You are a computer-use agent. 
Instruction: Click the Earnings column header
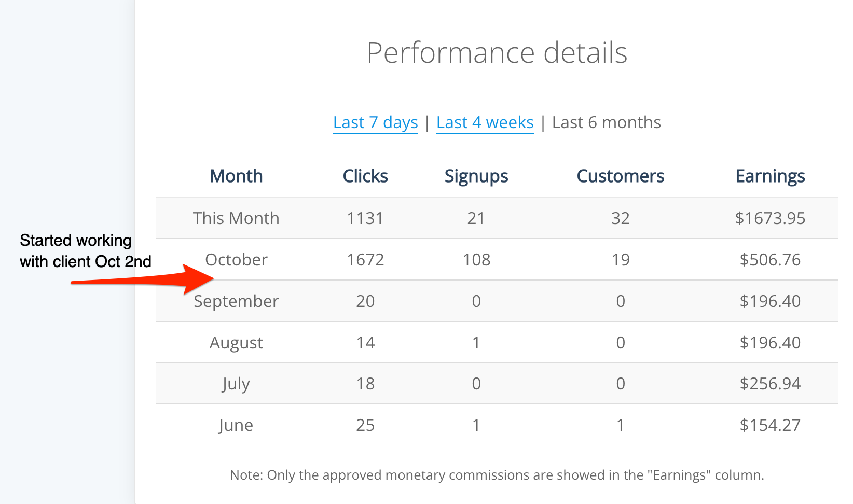tap(770, 176)
